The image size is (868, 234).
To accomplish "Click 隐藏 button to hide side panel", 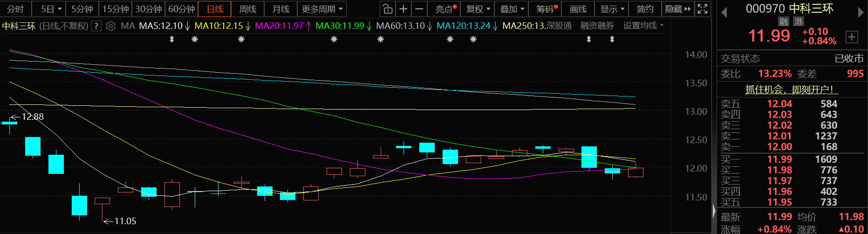I will (677, 9).
